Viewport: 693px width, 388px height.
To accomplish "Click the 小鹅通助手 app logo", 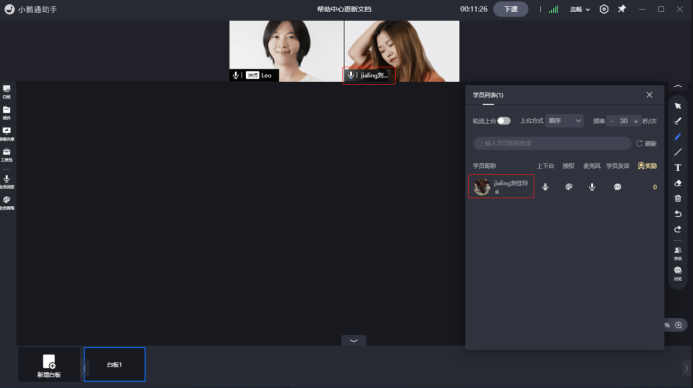I will [9, 9].
